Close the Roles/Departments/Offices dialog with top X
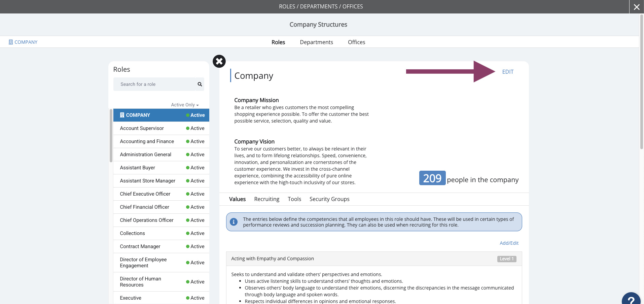 (x=637, y=7)
